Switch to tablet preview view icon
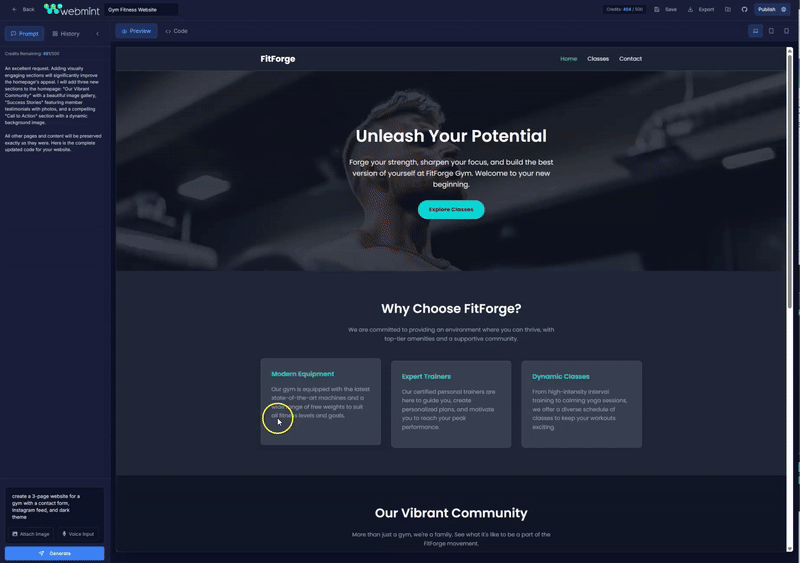800x563 pixels. pos(771,31)
